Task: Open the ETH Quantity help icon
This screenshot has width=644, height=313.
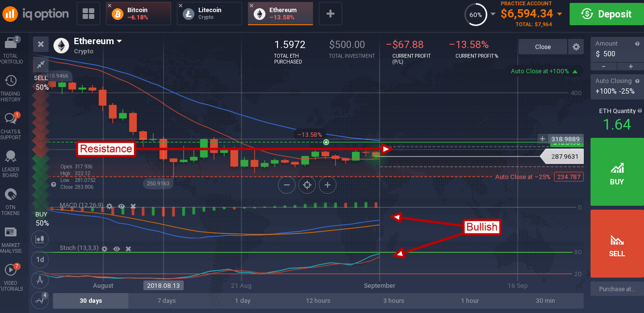Action: point(639,111)
